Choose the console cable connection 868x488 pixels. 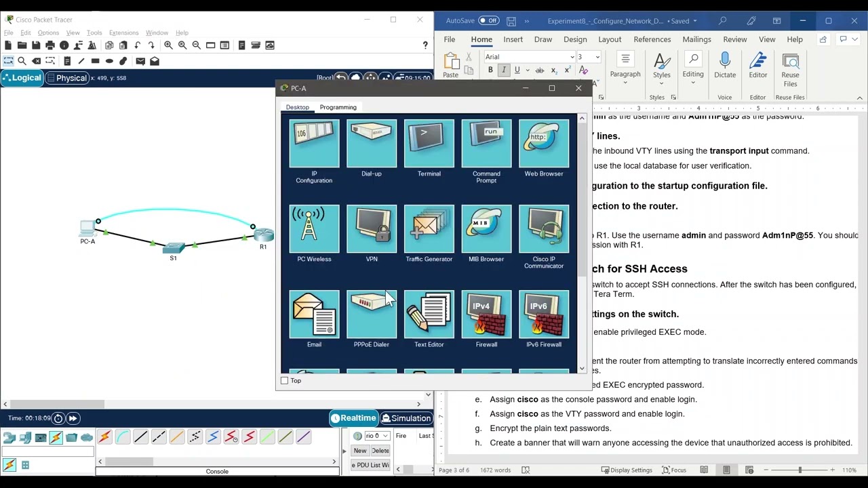(123, 437)
